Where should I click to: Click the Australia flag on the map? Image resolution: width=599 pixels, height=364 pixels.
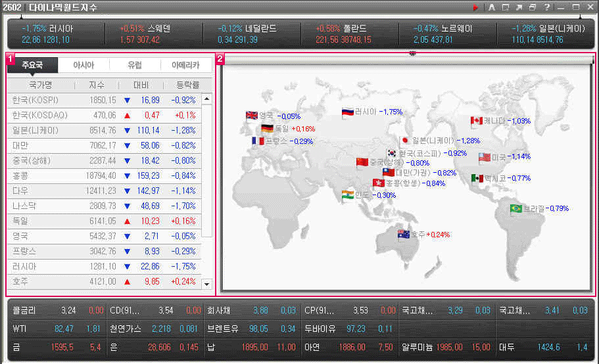coord(404,235)
